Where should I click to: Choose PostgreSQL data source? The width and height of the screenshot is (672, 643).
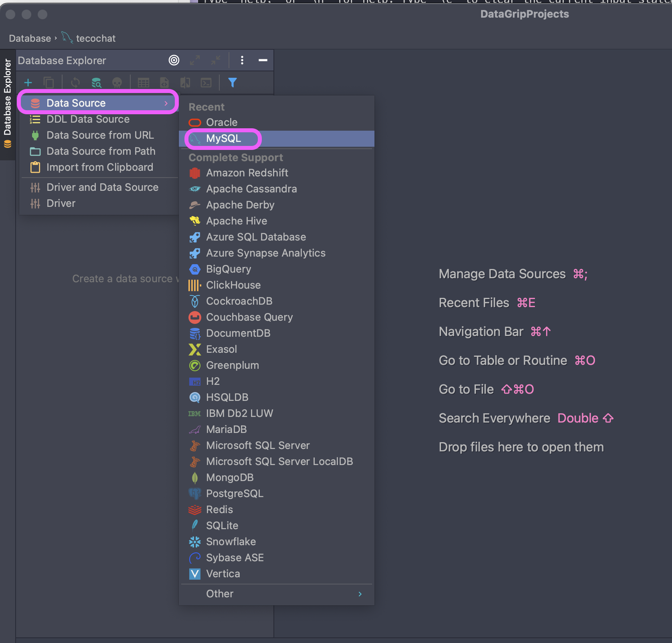[x=277, y=493]
